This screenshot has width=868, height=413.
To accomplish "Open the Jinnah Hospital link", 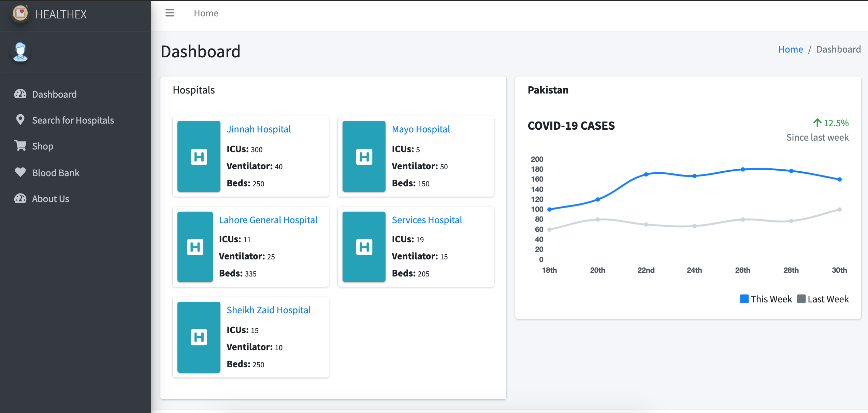I will (259, 129).
